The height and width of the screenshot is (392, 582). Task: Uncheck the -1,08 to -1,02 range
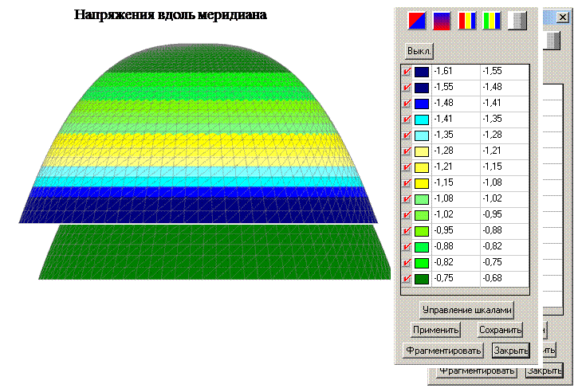(x=407, y=198)
